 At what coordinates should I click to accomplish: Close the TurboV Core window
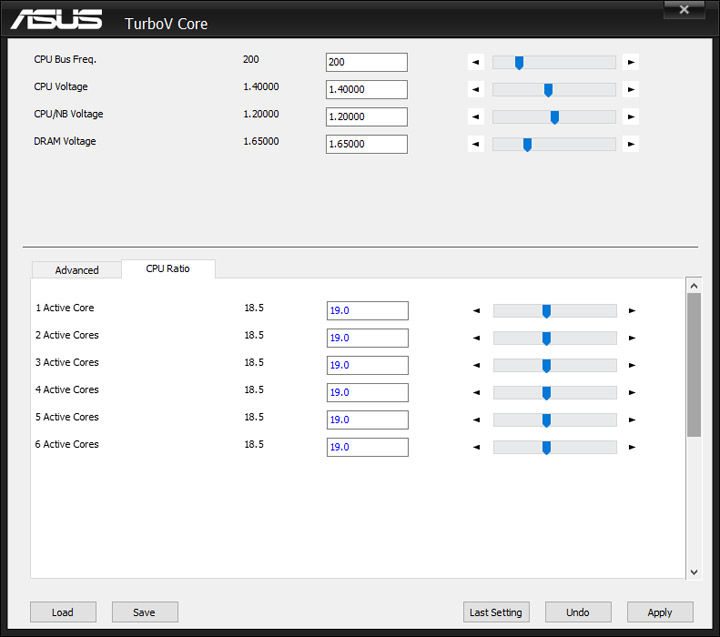tap(684, 9)
